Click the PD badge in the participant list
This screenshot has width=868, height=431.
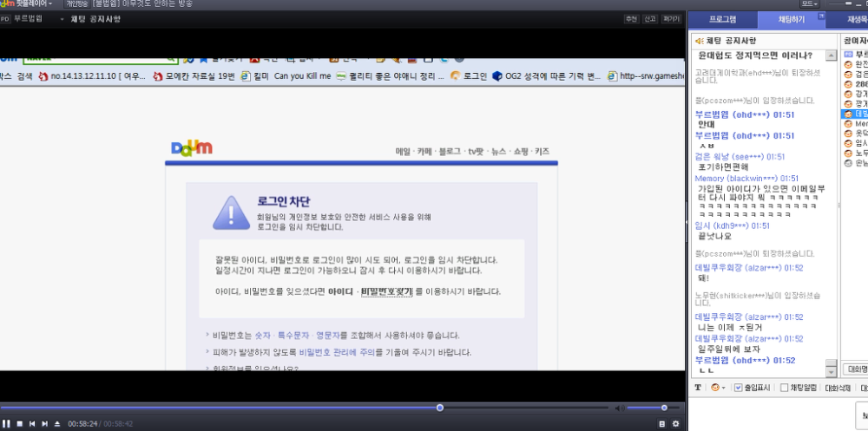click(847, 55)
